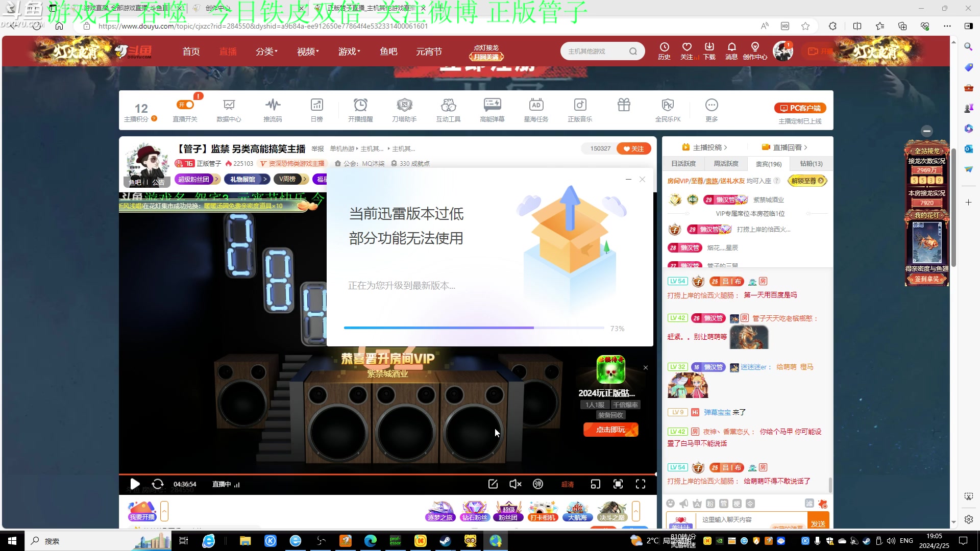Screen dimensions: 980x551
Task: Open 礼物展馆 badge
Action: click(x=246, y=179)
